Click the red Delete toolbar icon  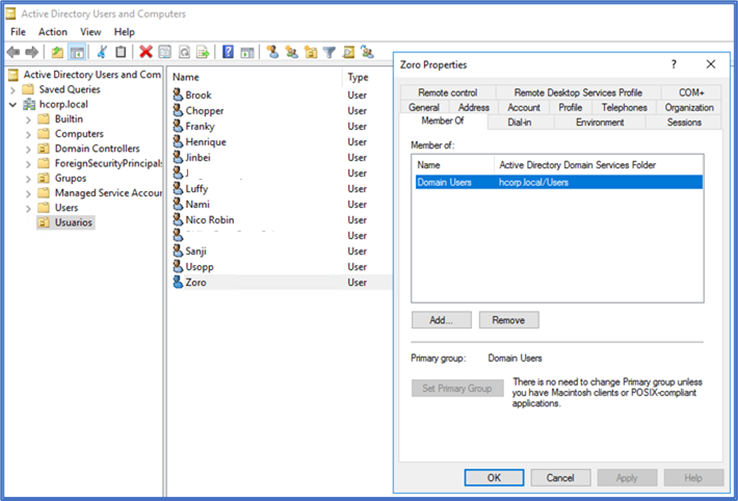(146, 52)
